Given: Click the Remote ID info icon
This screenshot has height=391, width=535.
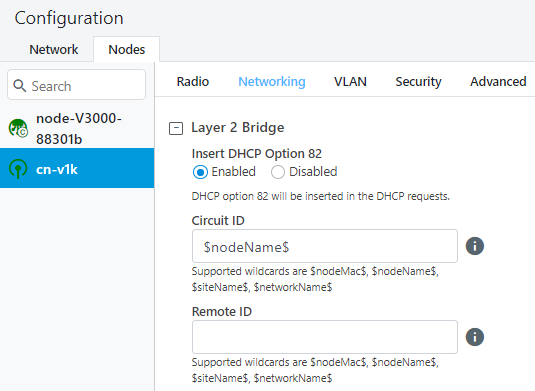Looking at the screenshot, I should click(x=475, y=337).
